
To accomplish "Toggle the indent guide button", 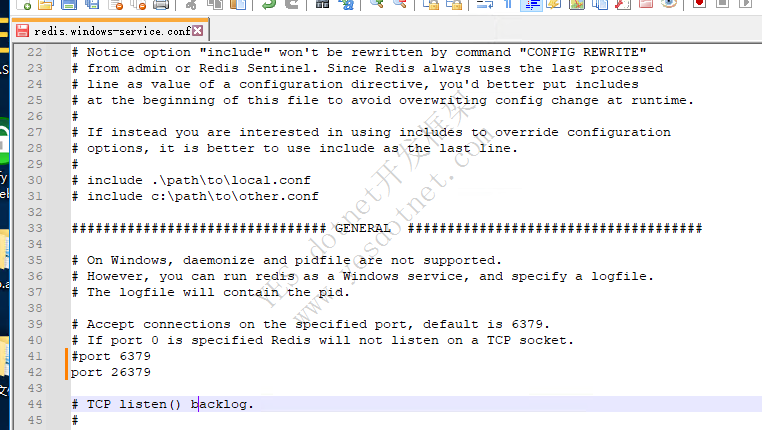I will pyautogui.click(x=531, y=4).
